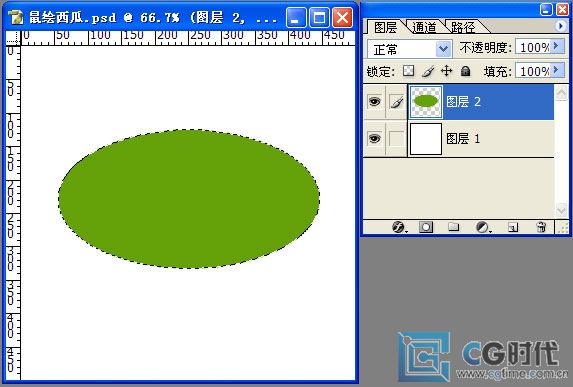Grab the palette resize grip corner

click(x=562, y=227)
